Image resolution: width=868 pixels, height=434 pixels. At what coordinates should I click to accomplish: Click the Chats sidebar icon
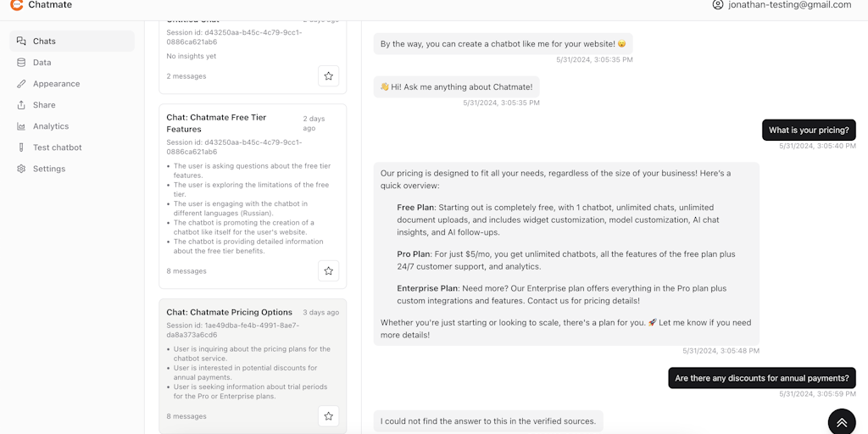pyautogui.click(x=21, y=41)
